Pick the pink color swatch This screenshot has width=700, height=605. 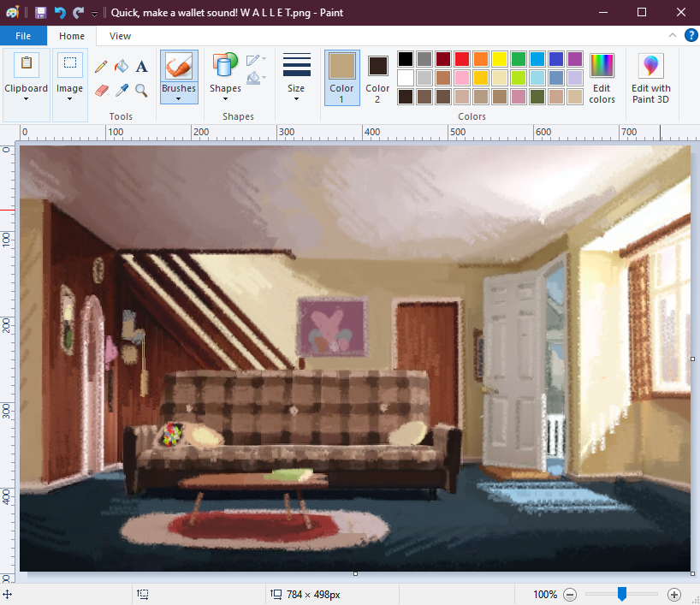[462, 78]
